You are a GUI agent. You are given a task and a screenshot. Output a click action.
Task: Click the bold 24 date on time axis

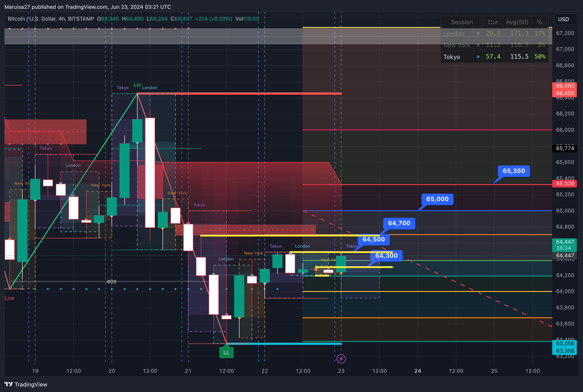[418, 371]
